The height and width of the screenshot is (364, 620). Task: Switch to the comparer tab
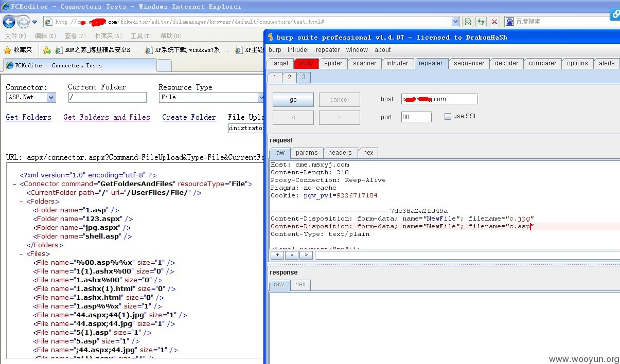click(543, 63)
